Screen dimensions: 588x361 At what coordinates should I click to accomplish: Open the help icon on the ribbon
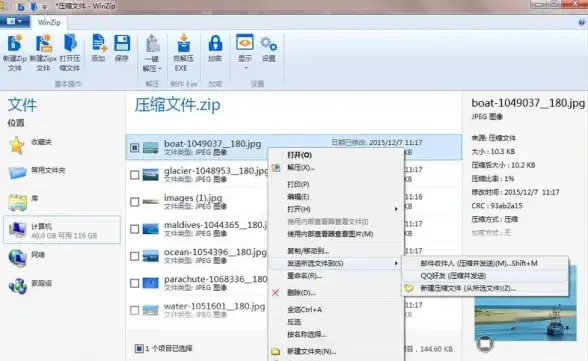pos(582,22)
